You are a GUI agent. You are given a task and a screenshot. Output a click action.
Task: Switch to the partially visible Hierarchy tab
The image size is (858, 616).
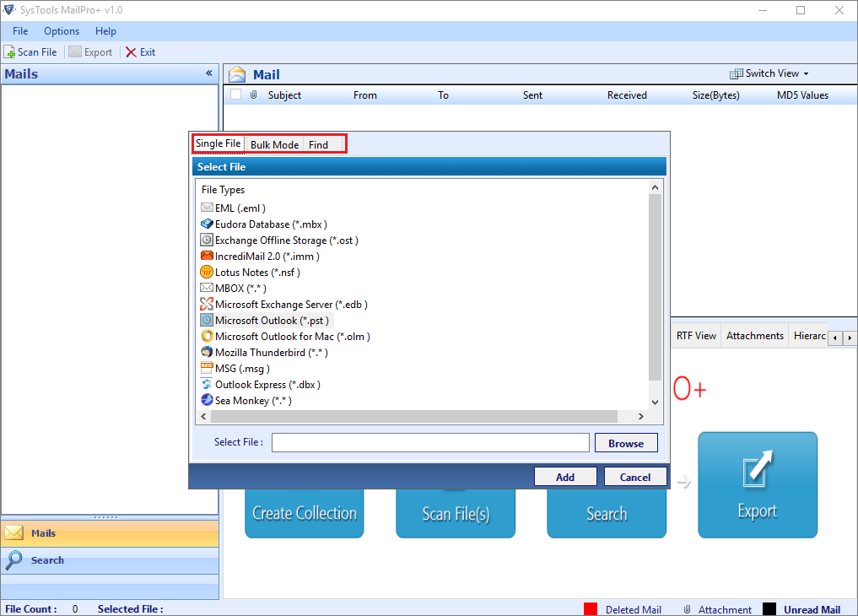809,336
